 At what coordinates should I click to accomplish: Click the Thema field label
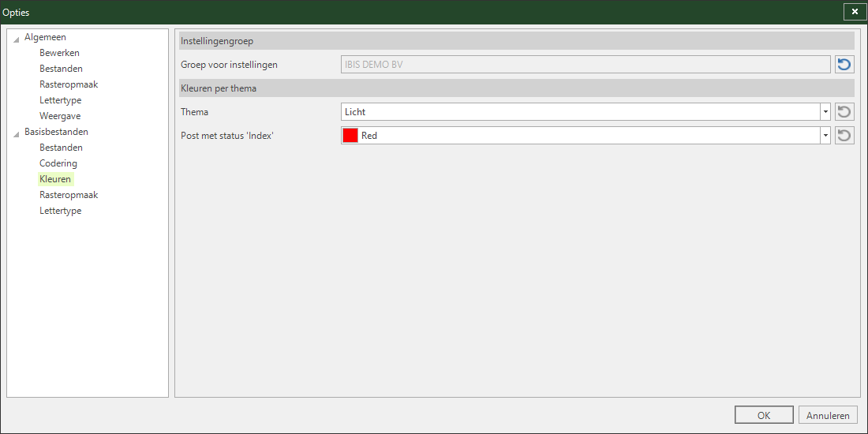click(x=194, y=112)
